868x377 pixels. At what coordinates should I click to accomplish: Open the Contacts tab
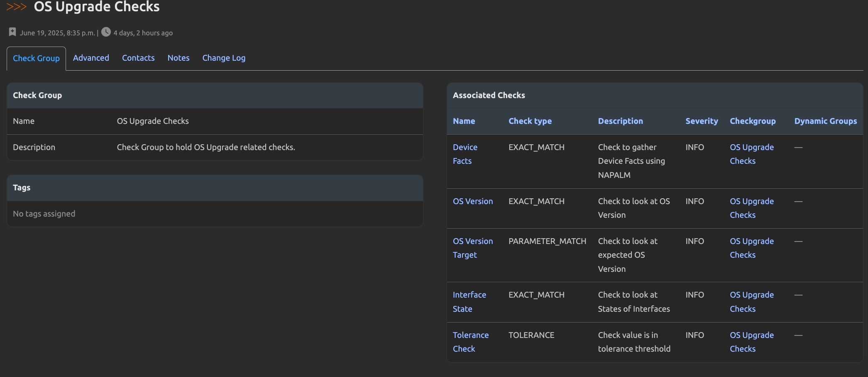pos(138,58)
